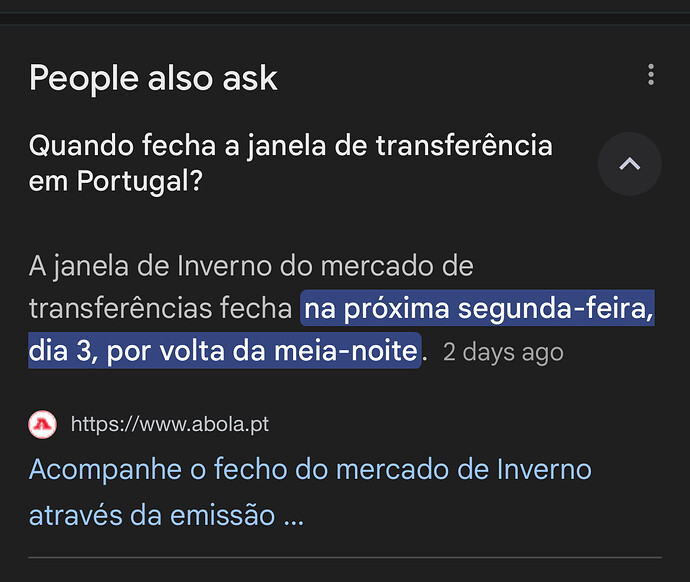Open the https://www.abola.pt URL
Image resolution: width=690 pixels, height=582 pixels.
(x=170, y=425)
